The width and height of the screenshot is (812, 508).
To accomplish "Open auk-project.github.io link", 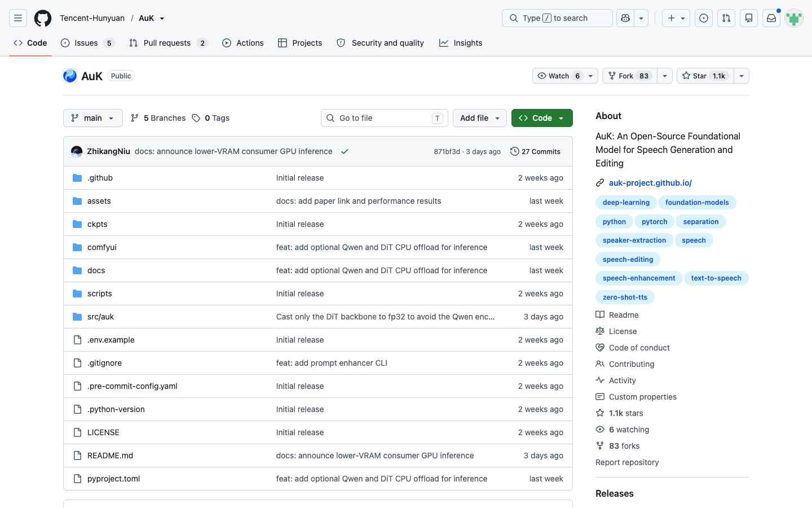I will click(650, 183).
